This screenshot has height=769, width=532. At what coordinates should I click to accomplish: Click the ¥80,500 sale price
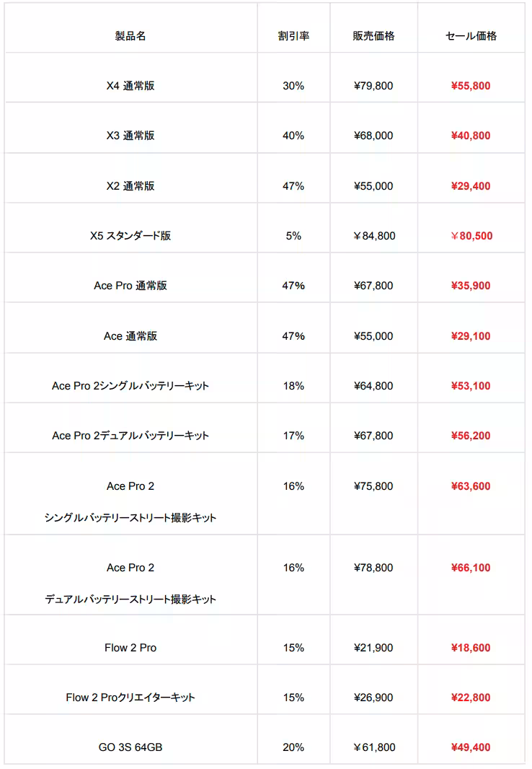coord(471,236)
